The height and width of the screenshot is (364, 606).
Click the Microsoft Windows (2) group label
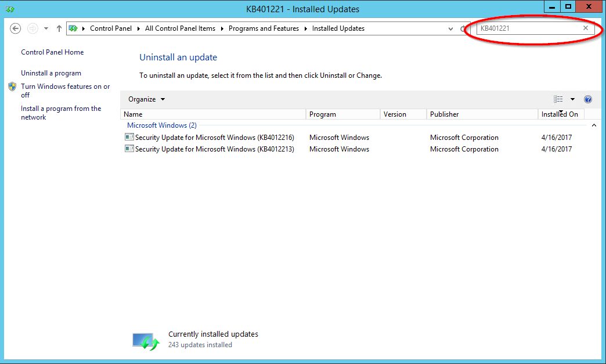(162, 125)
